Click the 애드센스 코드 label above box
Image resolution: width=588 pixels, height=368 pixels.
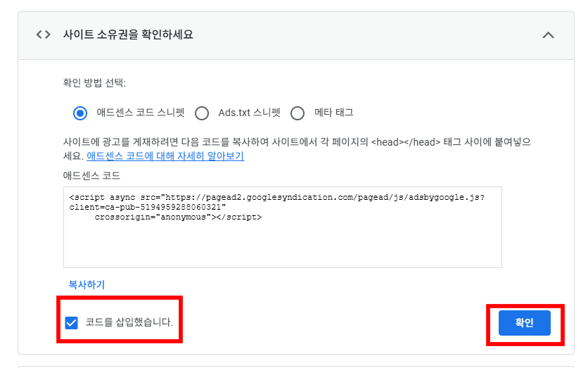pyautogui.click(x=91, y=176)
